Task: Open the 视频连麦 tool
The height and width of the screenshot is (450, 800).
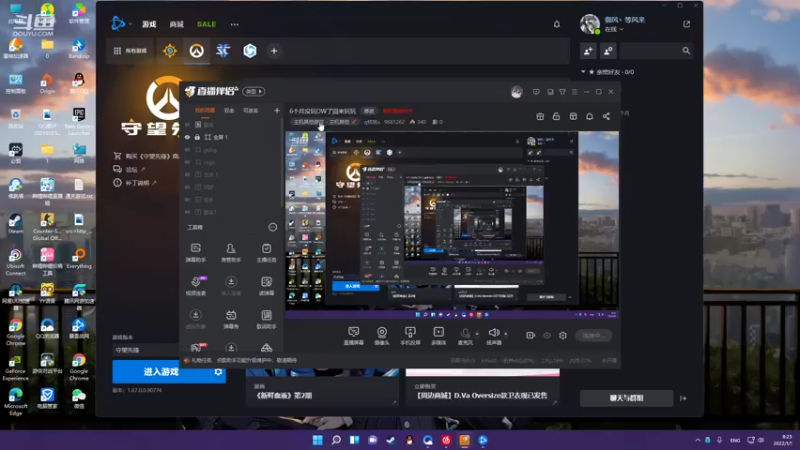Action: (196, 286)
